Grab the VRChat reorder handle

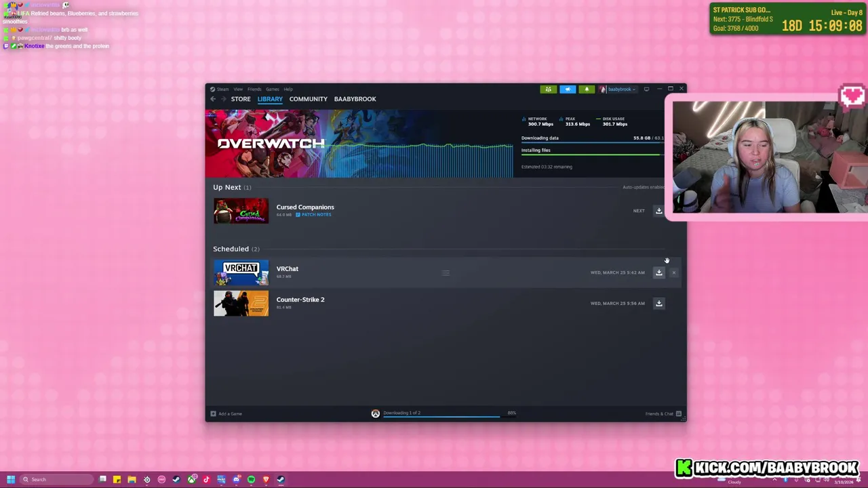click(x=446, y=272)
